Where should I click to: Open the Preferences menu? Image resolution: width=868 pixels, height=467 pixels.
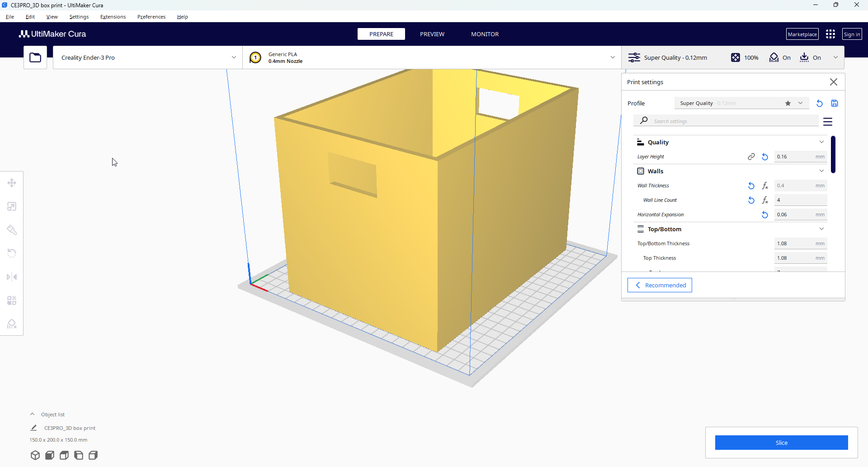coord(151,17)
